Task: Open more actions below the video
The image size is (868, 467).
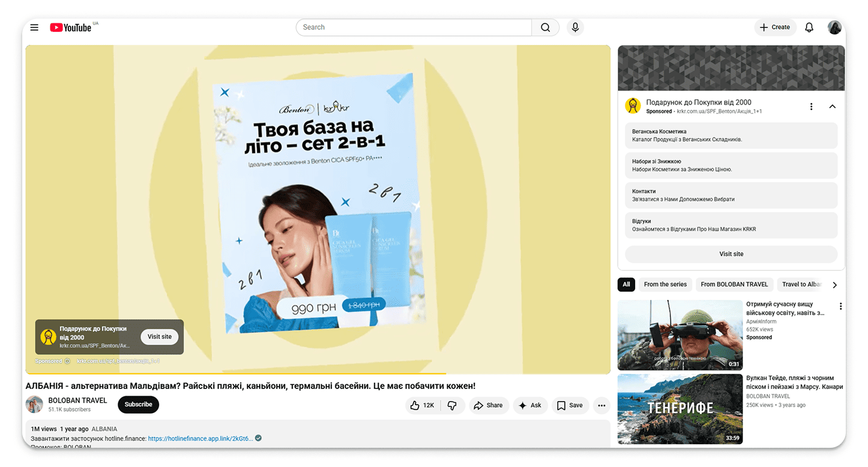Action: click(601, 405)
